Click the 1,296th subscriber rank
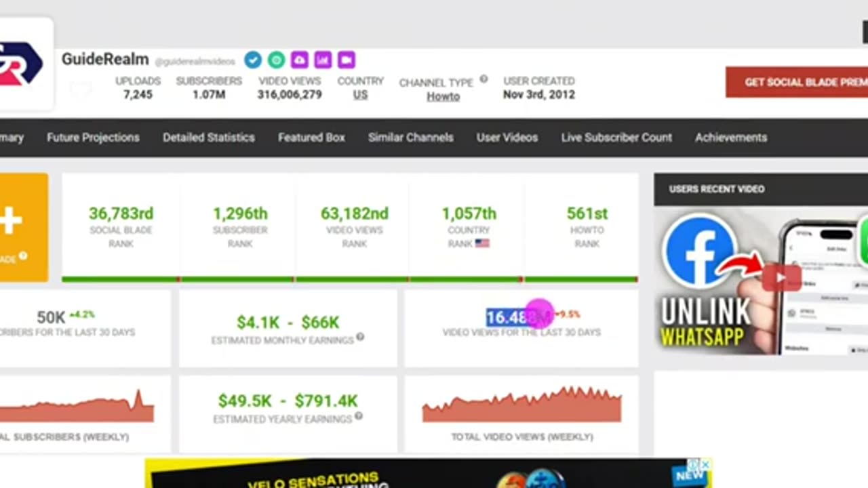This screenshot has height=488, width=868. 240,213
